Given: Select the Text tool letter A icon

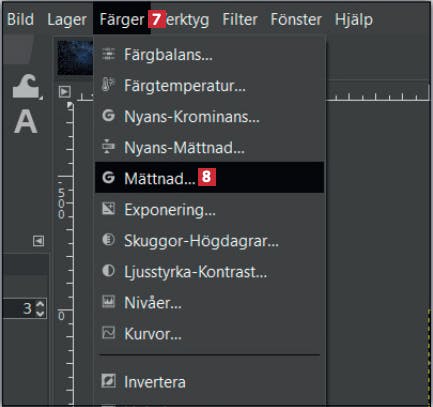Looking at the screenshot, I should pos(26,121).
